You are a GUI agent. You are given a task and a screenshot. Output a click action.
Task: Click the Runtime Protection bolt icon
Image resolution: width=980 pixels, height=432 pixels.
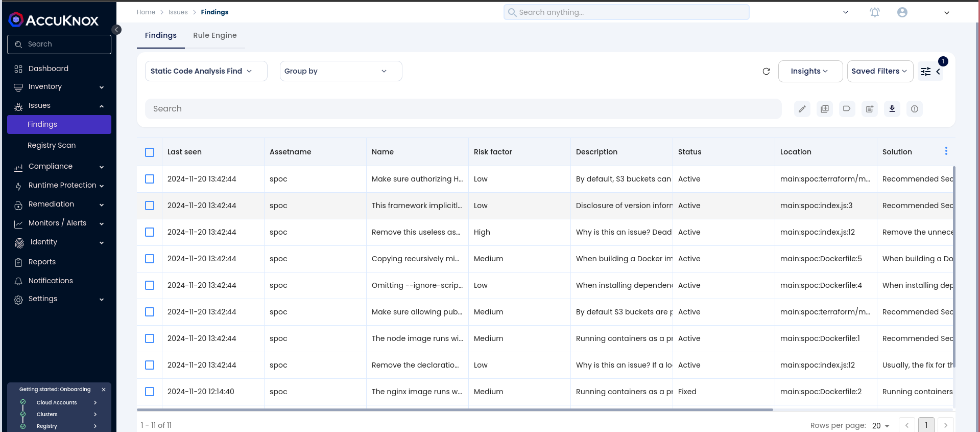pos(18,186)
